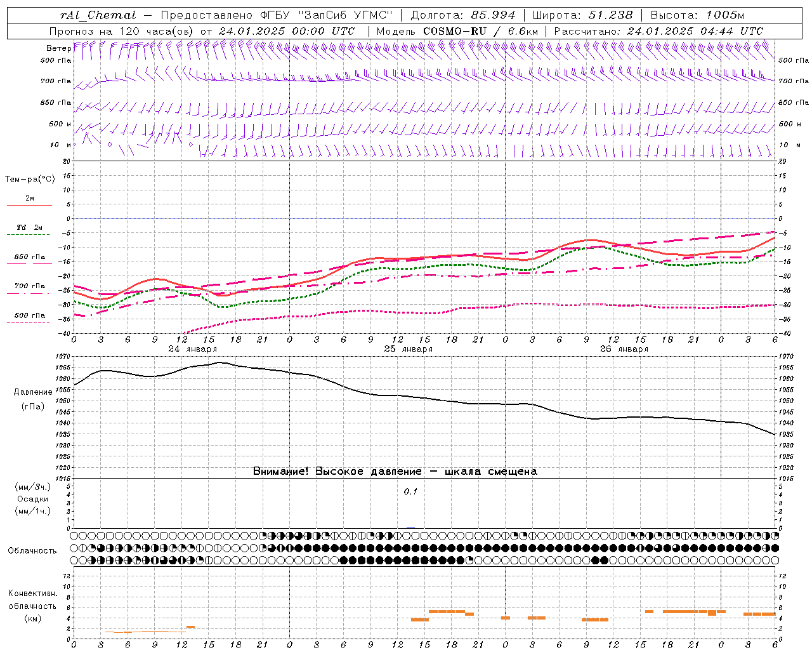Click the dashed line sample under temperature legend 500 гПа
This screenshot has height=650, width=812.
click(x=29, y=323)
